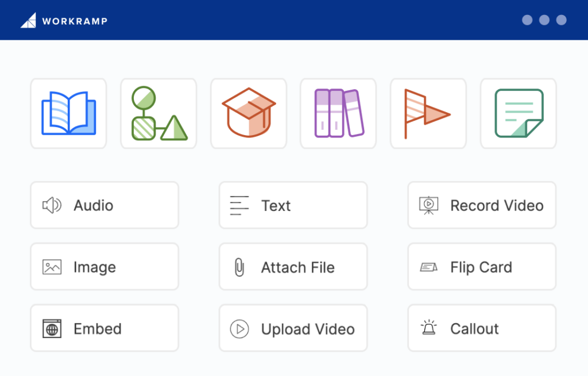Choose the Upload Video option

[293, 328]
